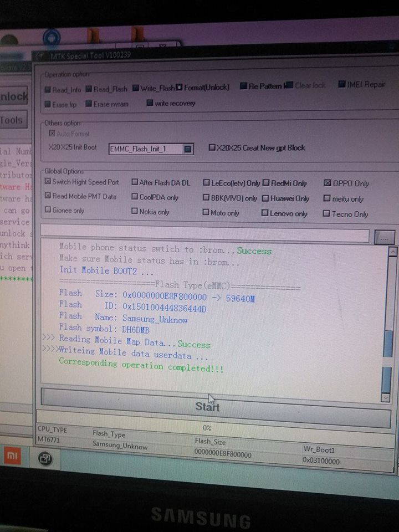Open the round window-switcher taskbar icon
The height and width of the screenshot is (532, 399).
point(44,459)
